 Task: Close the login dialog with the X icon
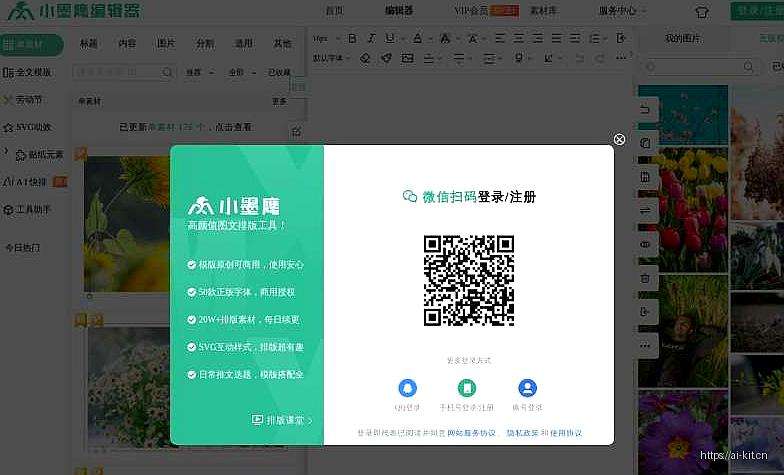pyautogui.click(x=619, y=140)
